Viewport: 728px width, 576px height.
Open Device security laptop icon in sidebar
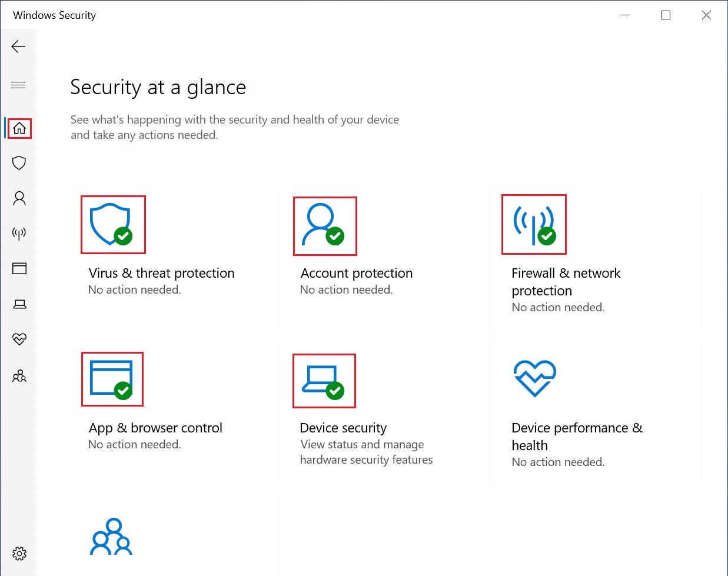(19, 304)
